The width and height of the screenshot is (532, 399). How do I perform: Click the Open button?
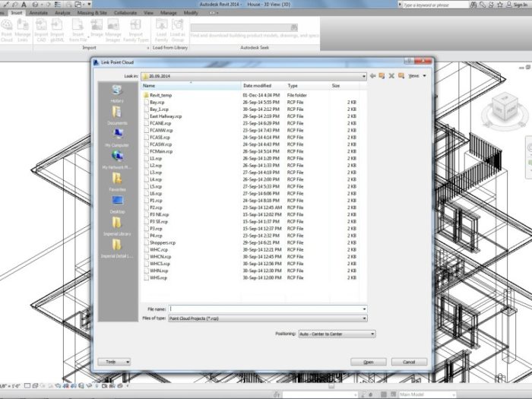tap(369, 362)
